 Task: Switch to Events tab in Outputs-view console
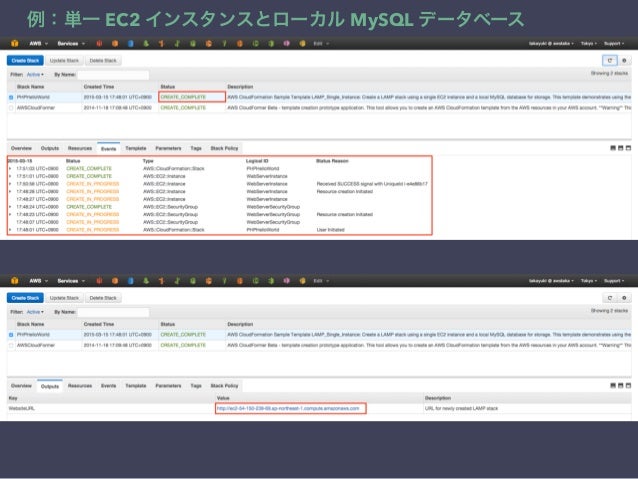pyautogui.click(x=109, y=385)
